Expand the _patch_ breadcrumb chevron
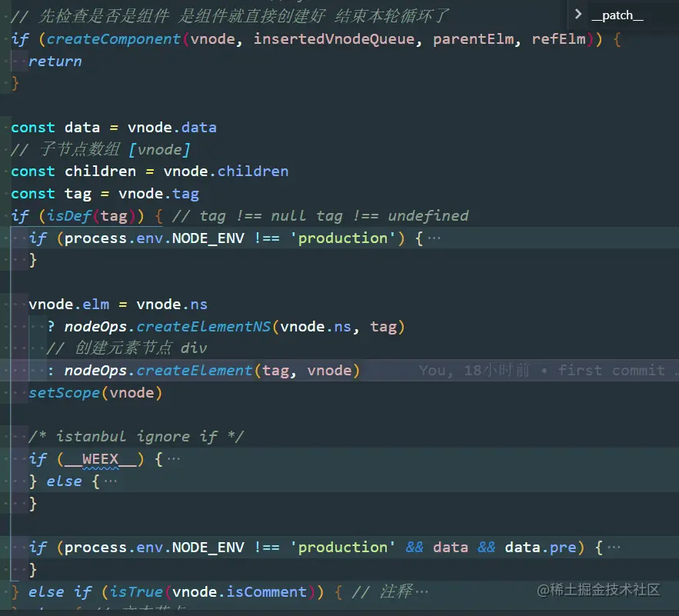679x616 pixels. 578,15
